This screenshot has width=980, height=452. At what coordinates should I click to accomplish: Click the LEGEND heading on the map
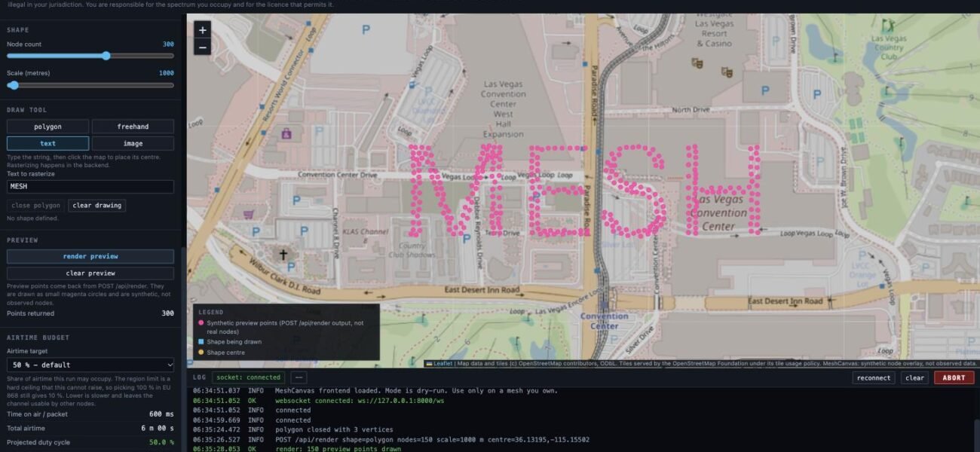click(x=210, y=311)
